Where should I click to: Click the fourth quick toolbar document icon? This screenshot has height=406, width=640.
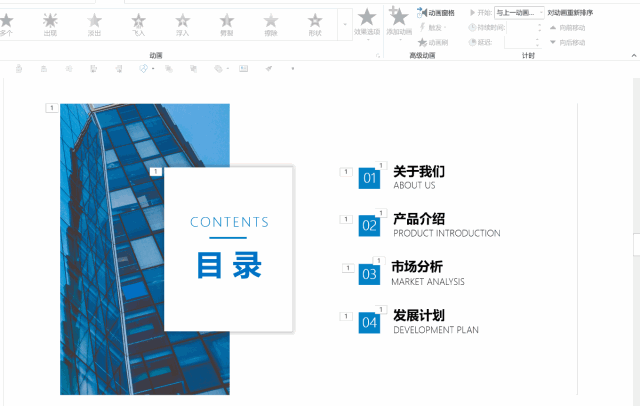point(93,69)
